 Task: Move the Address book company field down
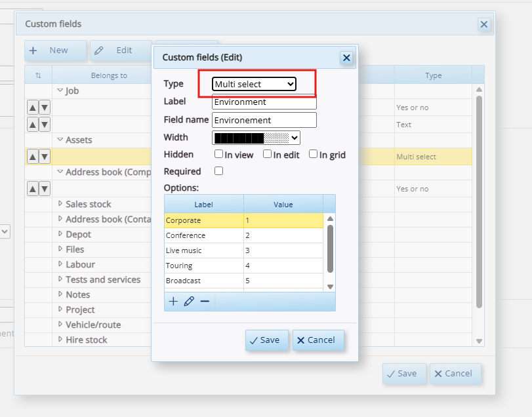(x=45, y=189)
